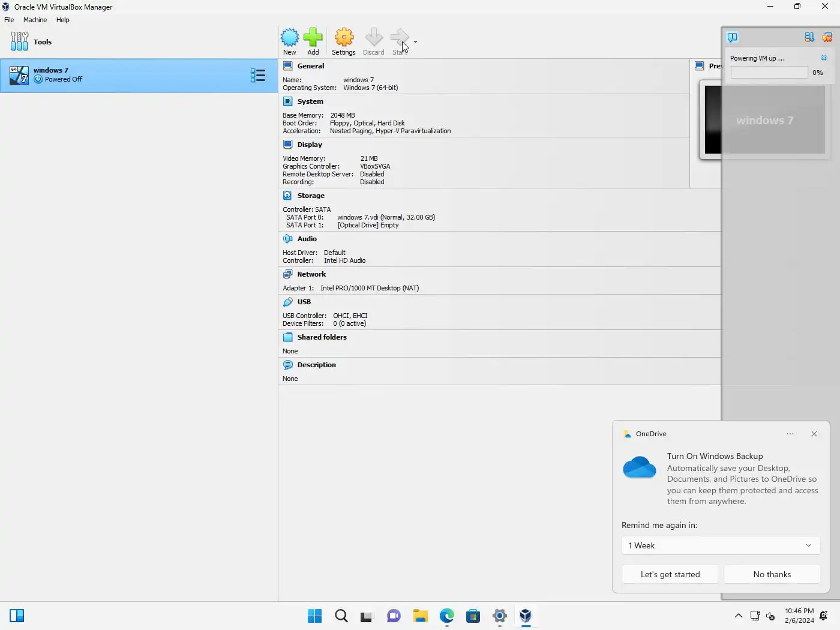
Task: Open the windows 7 machine tools menu icon
Action: pyautogui.click(x=257, y=75)
